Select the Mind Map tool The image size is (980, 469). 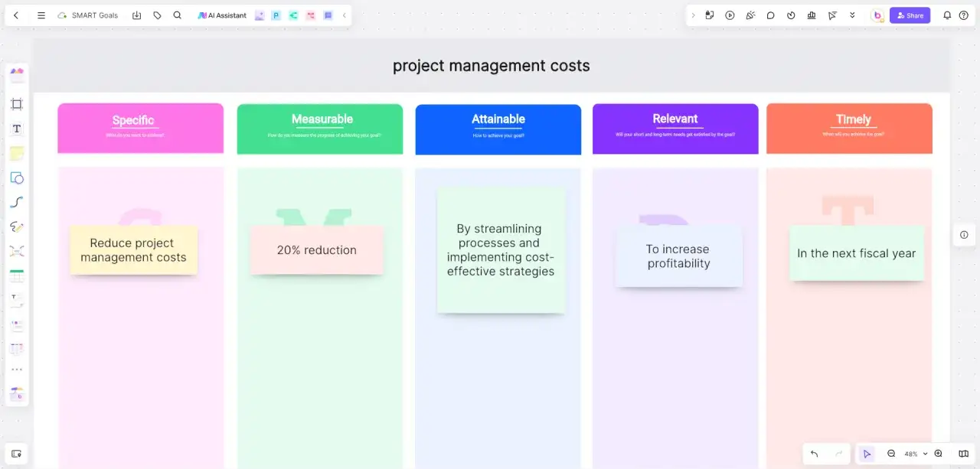[17, 251]
